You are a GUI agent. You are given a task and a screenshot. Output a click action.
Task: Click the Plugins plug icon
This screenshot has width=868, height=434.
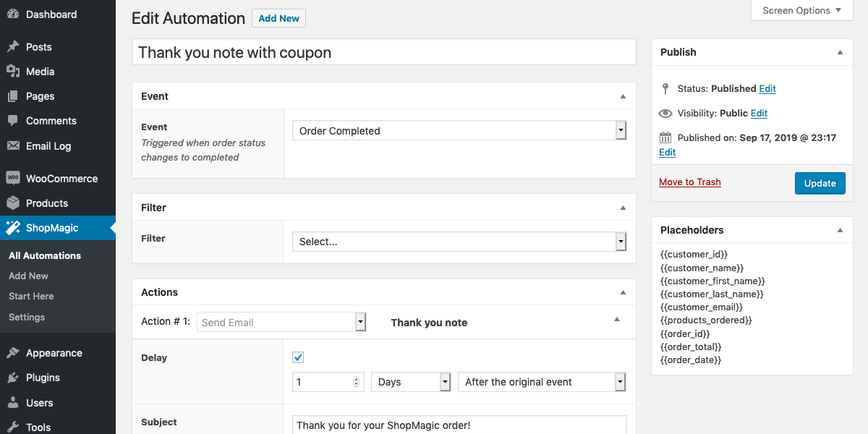(13, 378)
